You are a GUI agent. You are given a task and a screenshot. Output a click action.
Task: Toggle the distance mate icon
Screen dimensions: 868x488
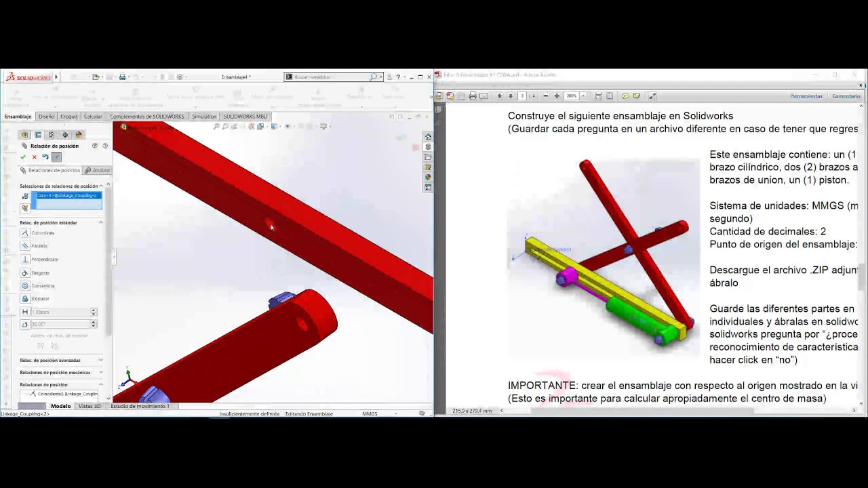[25, 312]
